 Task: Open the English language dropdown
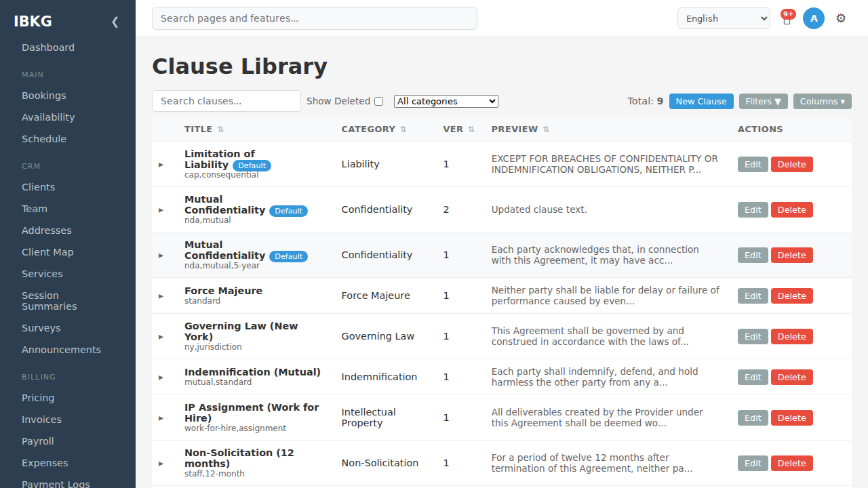(724, 18)
